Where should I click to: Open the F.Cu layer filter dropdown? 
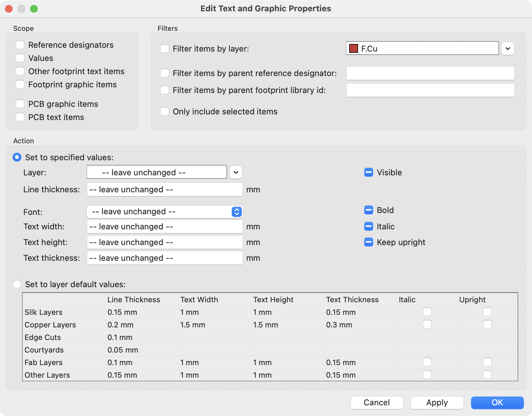[508, 48]
